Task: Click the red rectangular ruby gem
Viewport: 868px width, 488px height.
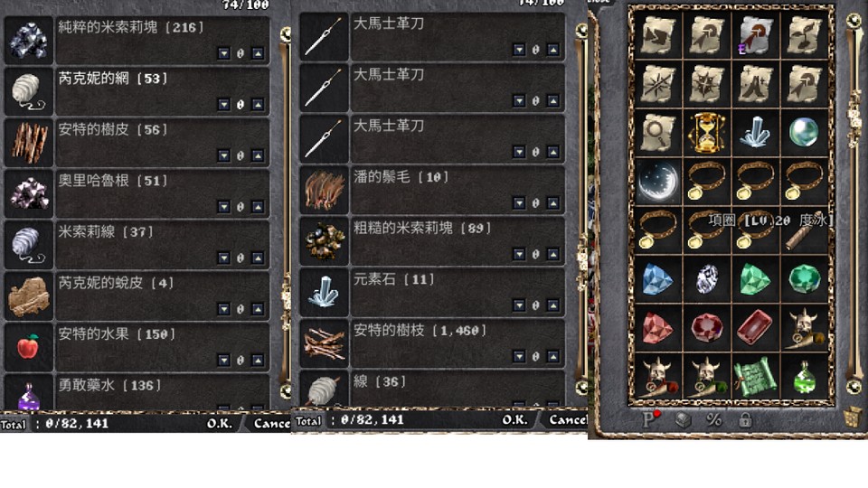Action: pos(754,327)
